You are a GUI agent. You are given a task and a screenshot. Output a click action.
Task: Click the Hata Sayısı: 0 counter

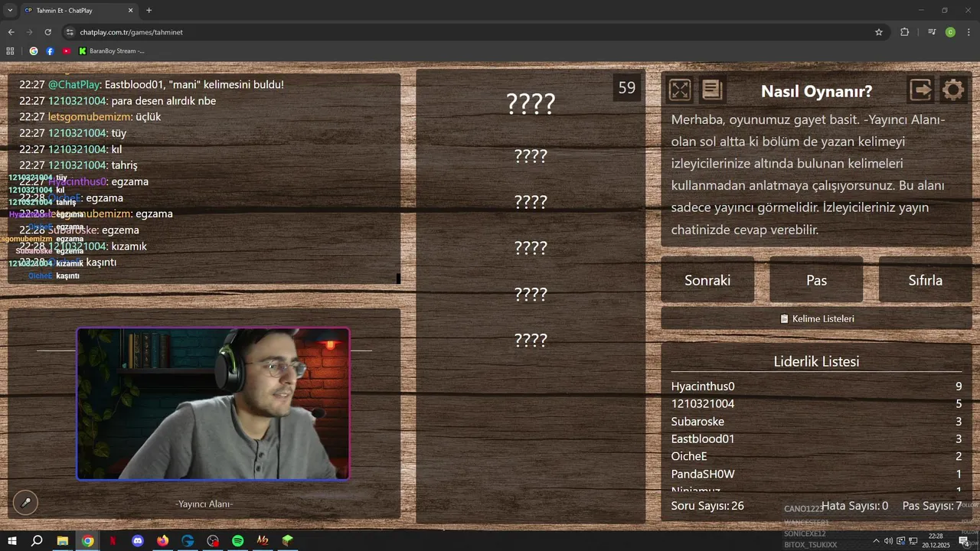pyautogui.click(x=854, y=506)
